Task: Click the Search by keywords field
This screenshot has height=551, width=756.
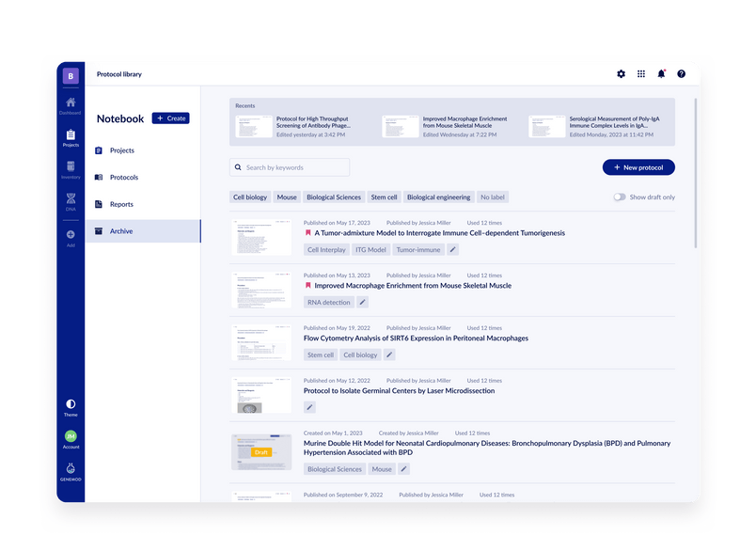Action: coord(290,167)
